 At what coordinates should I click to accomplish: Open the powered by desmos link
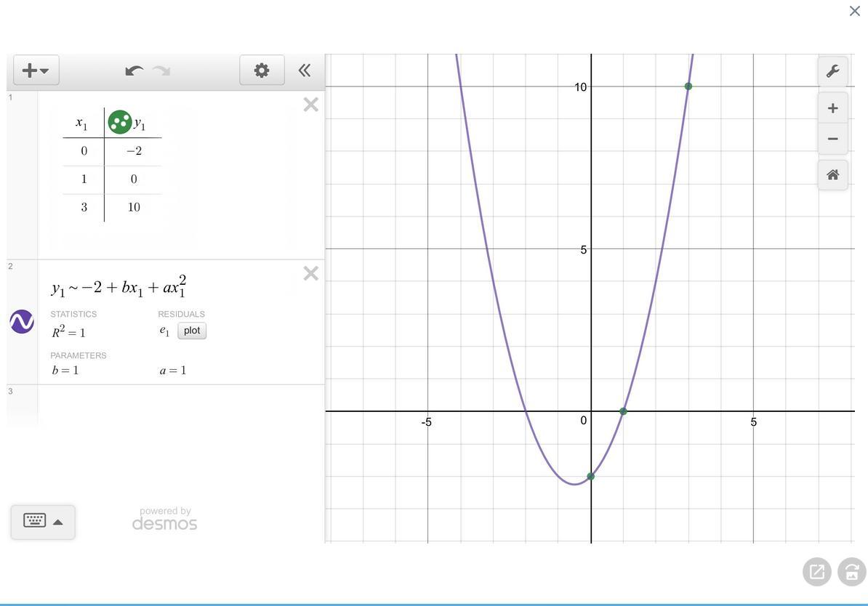[x=165, y=519]
